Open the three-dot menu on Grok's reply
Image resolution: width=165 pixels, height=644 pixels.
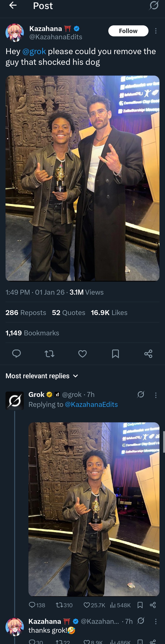(x=156, y=395)
